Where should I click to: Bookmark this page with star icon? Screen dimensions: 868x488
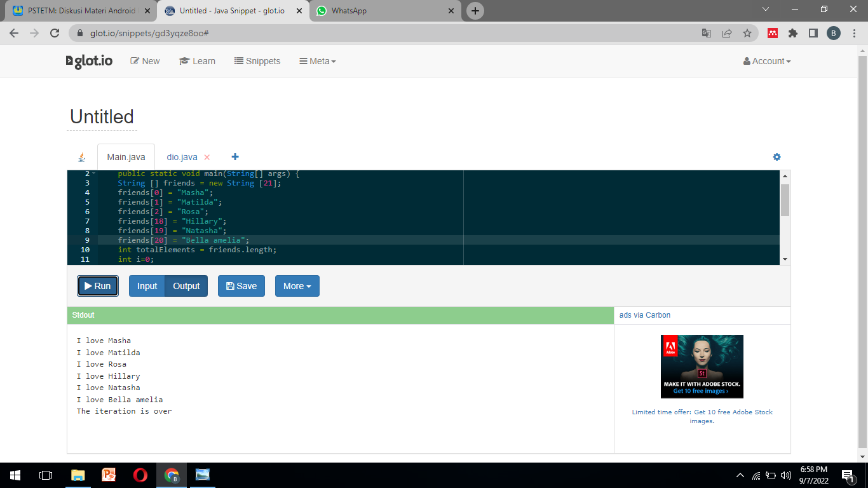(747, 33)
